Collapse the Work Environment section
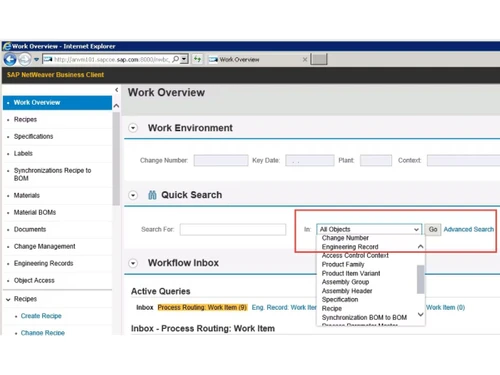 pyautogui.click(x=133, y=128)
